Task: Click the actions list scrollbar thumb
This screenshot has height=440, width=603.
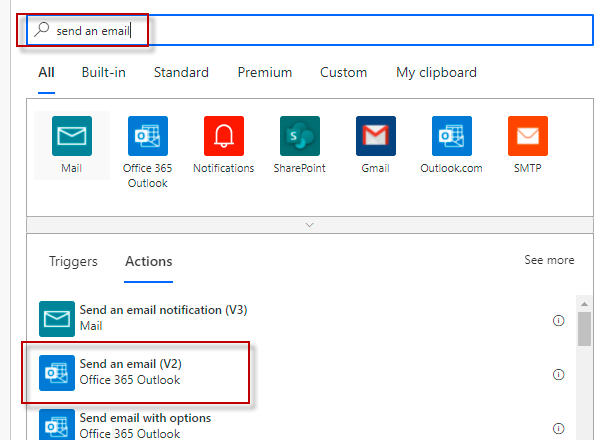Action: (x=585, y=329)
